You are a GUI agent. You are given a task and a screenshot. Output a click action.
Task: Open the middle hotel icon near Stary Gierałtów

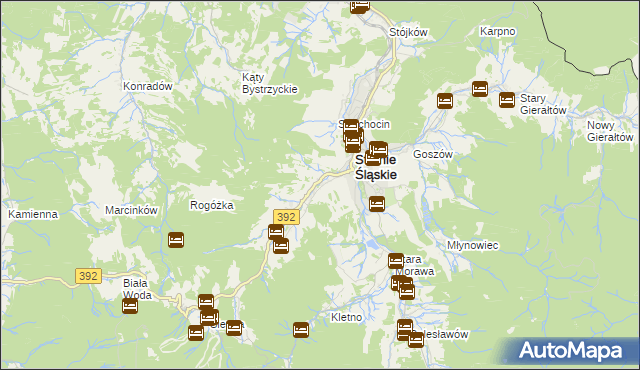click(480, 89)
